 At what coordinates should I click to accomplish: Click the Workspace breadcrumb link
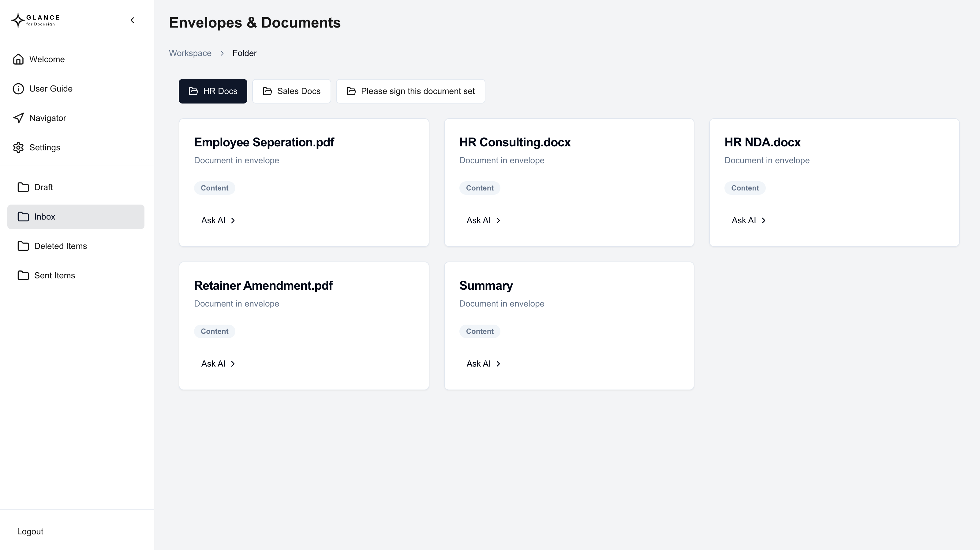click(x=190, y=53)
